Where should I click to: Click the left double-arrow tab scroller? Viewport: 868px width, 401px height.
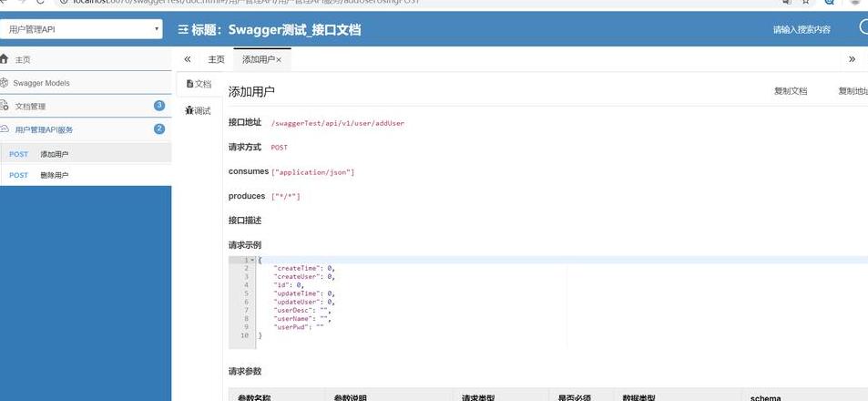[187, 59]
